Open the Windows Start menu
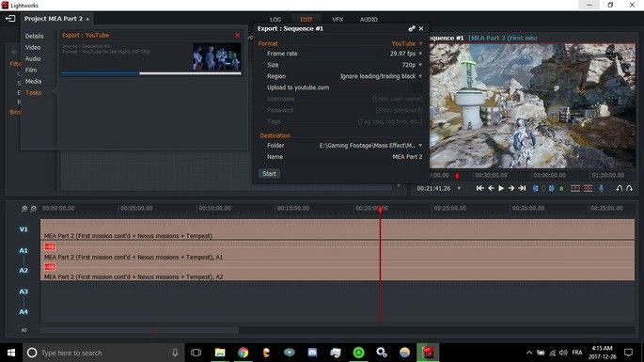 click(x=11, y=353)
